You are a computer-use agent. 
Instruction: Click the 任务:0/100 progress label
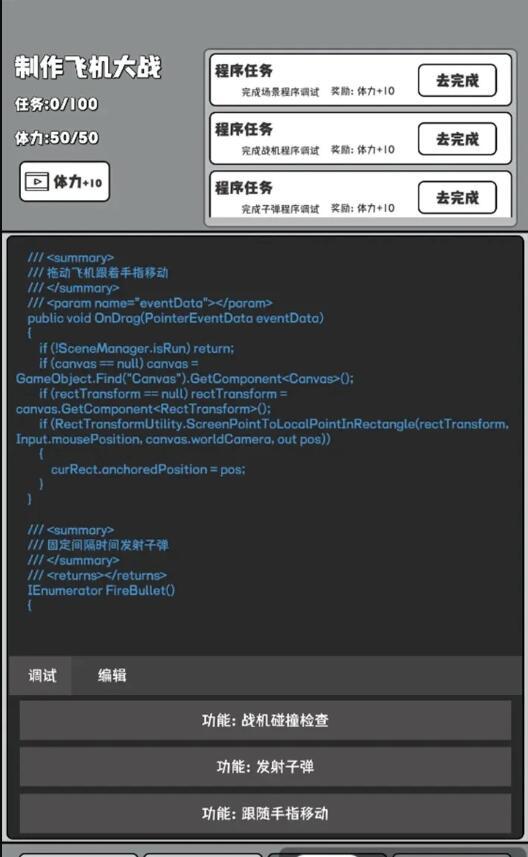point(56,104)
